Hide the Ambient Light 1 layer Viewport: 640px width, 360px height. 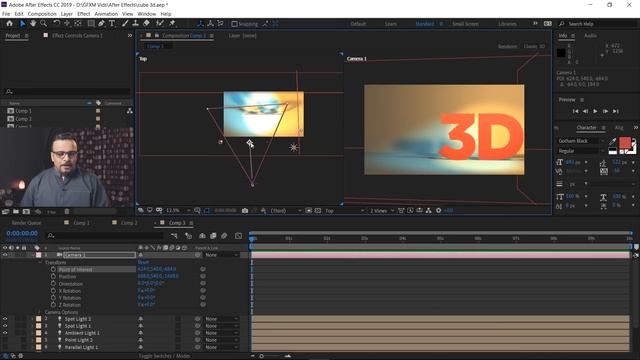(5, 333)
